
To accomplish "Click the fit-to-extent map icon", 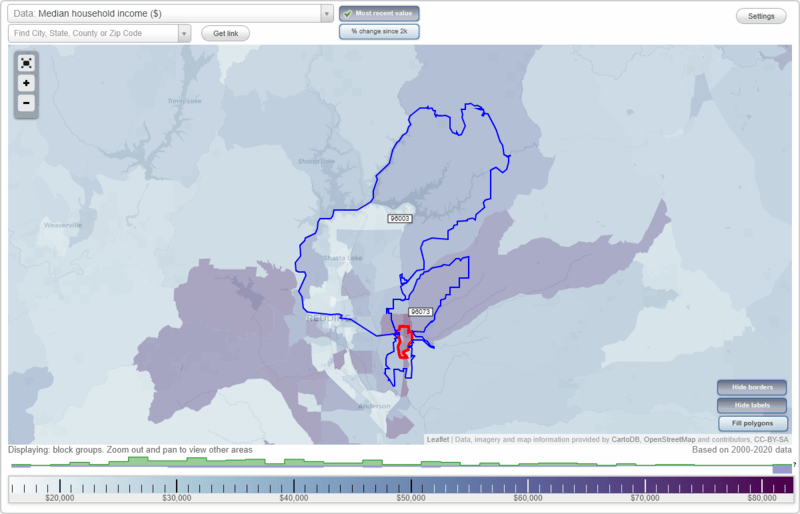I will pyautogui.click(x=26, y=63).
